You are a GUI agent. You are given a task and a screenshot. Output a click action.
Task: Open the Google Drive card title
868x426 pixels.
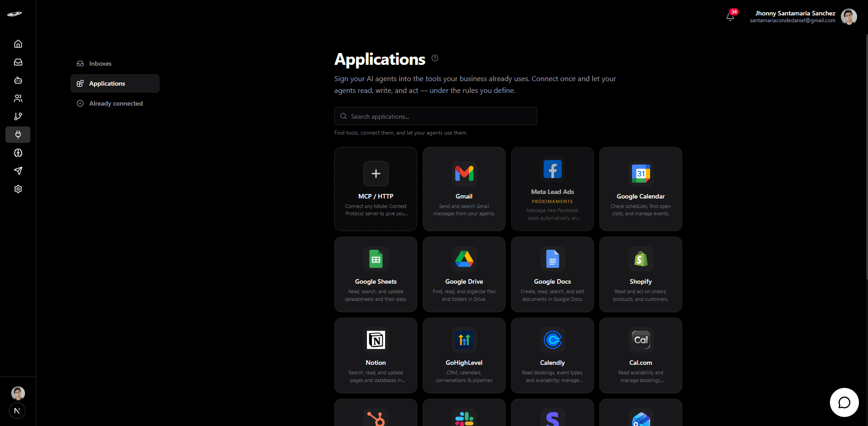click(464, 281)
